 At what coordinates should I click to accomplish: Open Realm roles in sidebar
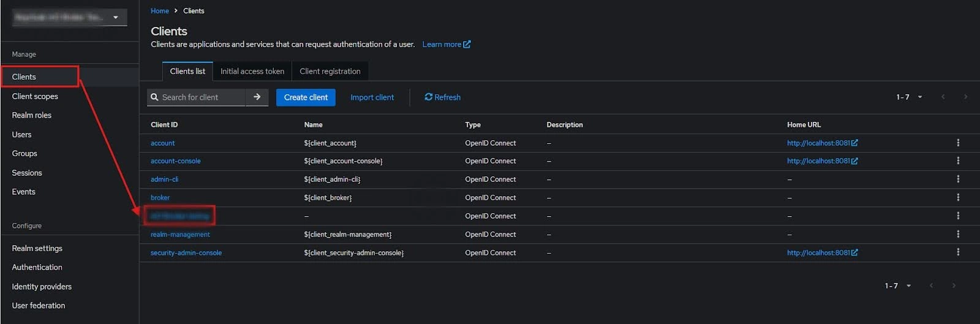32,115
